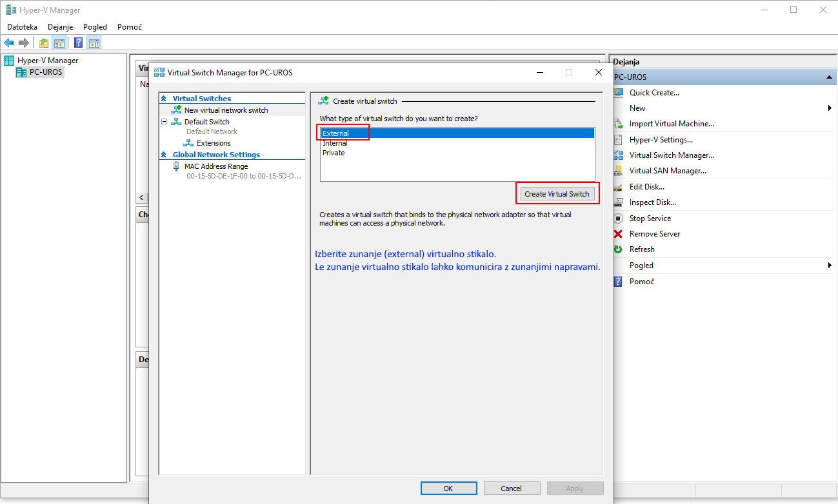The width and height of the screenshot is (838, 504).
Task: Click the red Remove Server icon
Action: click(619, 234)
